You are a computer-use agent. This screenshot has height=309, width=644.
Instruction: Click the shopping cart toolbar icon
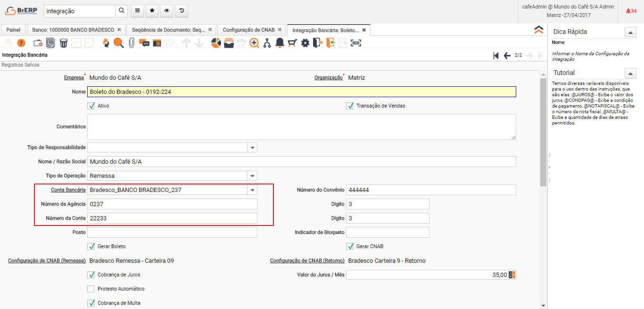click(x=292, y=43)
